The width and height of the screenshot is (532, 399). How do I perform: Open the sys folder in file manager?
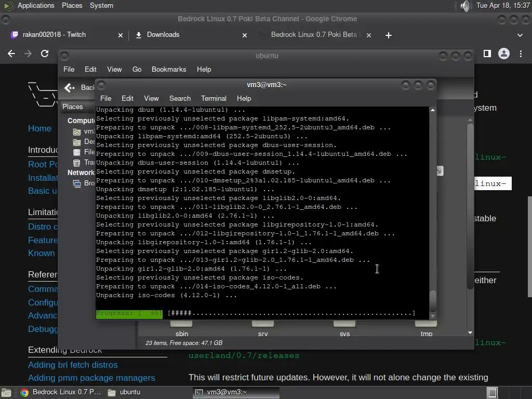pyautogui.click(x=345, y=328)
